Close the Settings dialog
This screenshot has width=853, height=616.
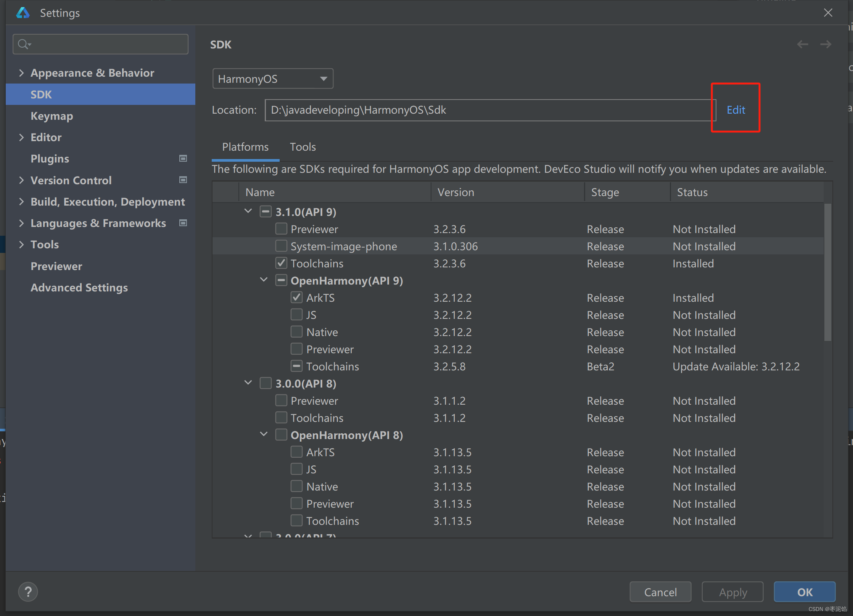click(828, 13)
